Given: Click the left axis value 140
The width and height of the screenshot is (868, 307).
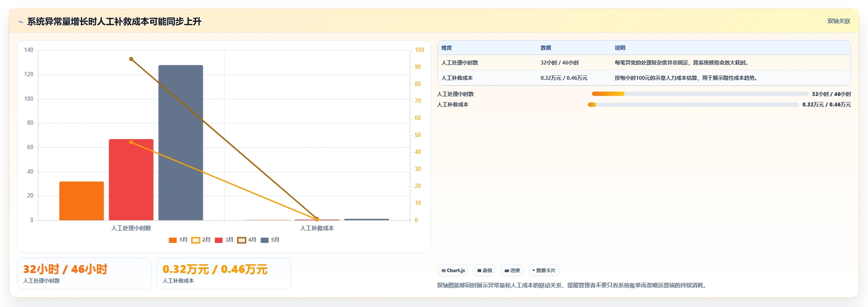Looking at the screenshot, I should coord(29,50).
